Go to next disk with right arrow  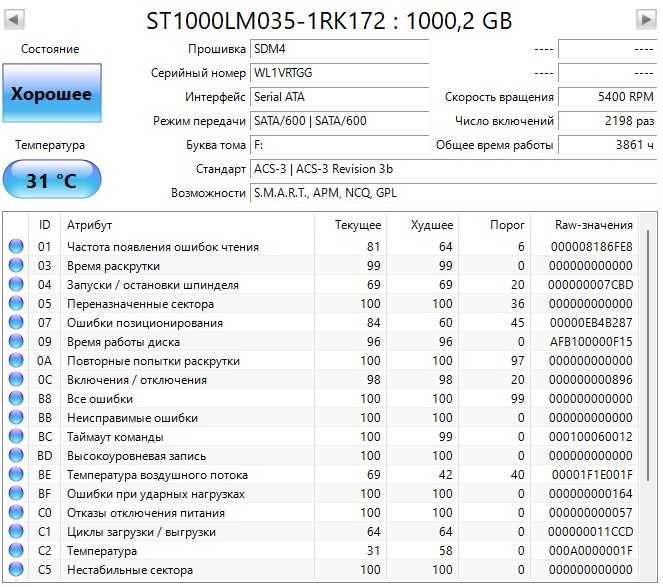pyautogui.click(x=647, y=19)
